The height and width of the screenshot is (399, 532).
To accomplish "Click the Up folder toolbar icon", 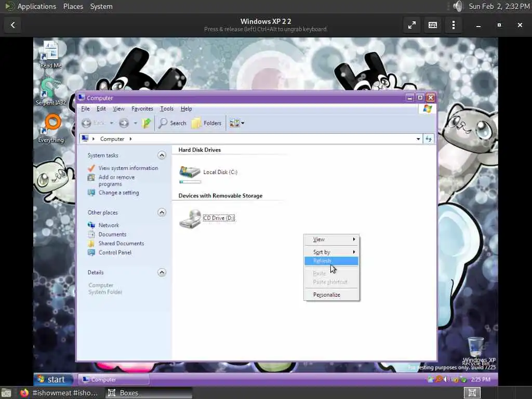I will coord(146,123).
